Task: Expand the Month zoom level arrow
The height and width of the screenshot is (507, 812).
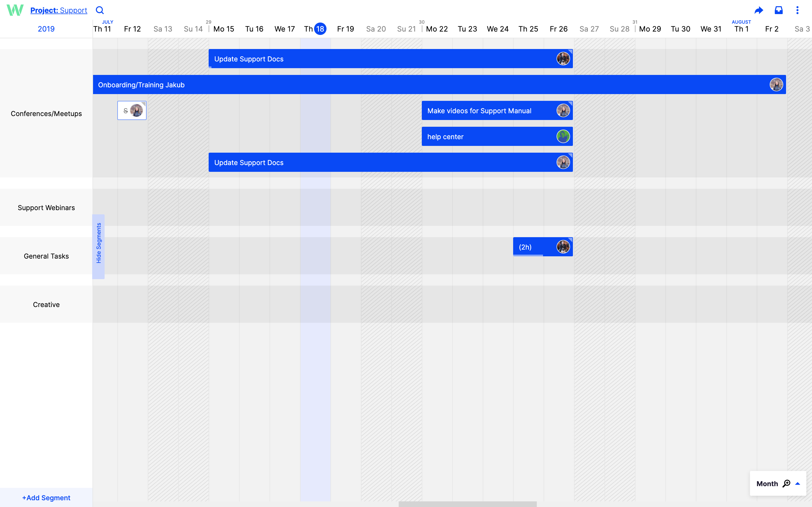Action: coord(798,484)
